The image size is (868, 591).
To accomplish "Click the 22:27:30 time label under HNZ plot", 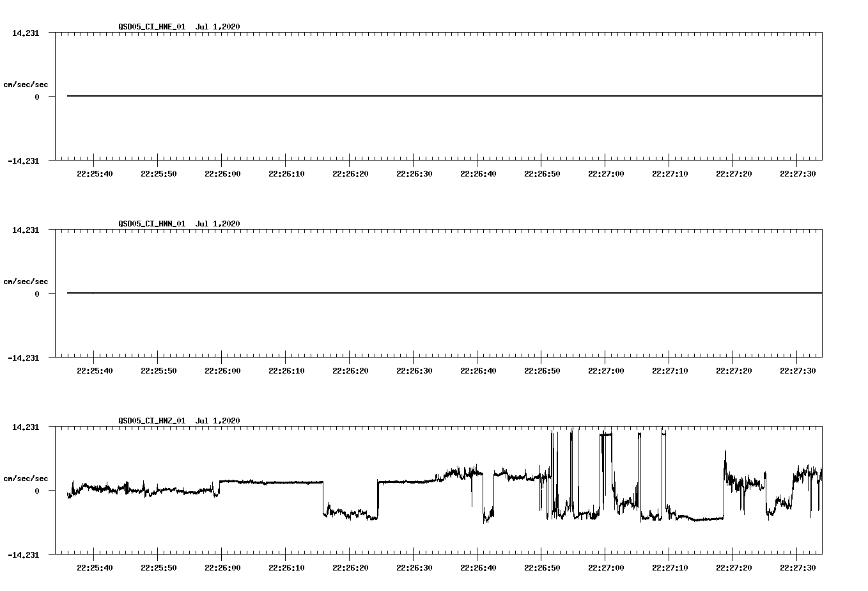I will point(798,568).
